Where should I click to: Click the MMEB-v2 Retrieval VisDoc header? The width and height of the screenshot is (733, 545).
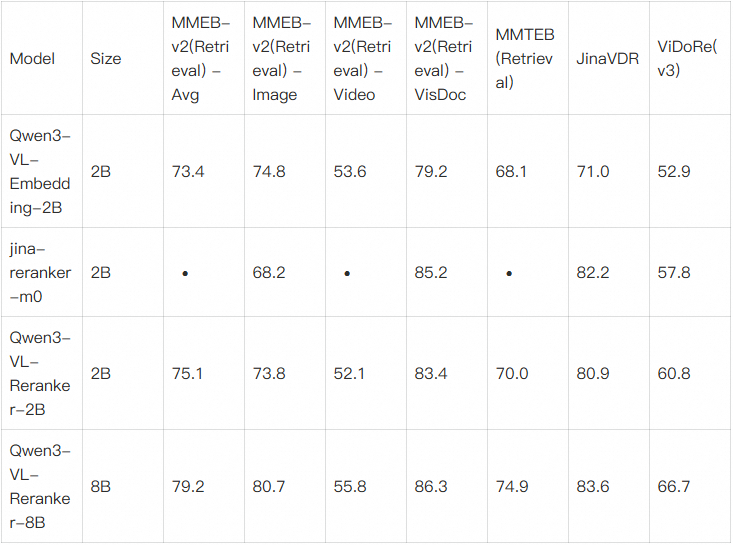(x=445, y=59)
